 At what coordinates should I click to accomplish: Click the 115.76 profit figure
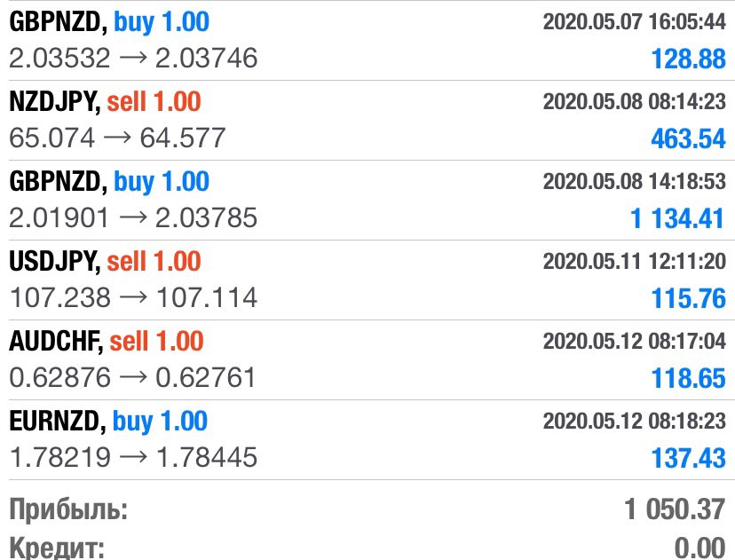coord(688,298)
